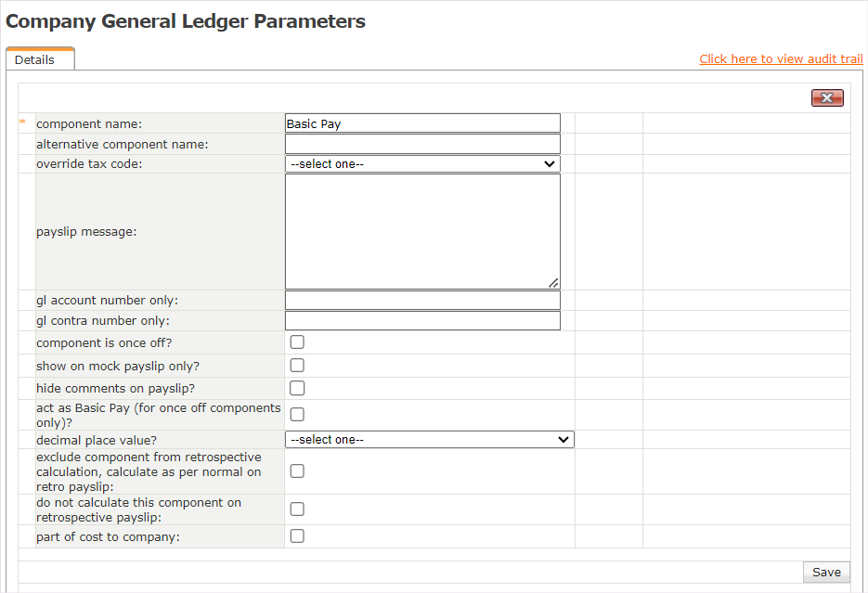Toggle the act as Basic Pay checkbox

click(297, 414)
